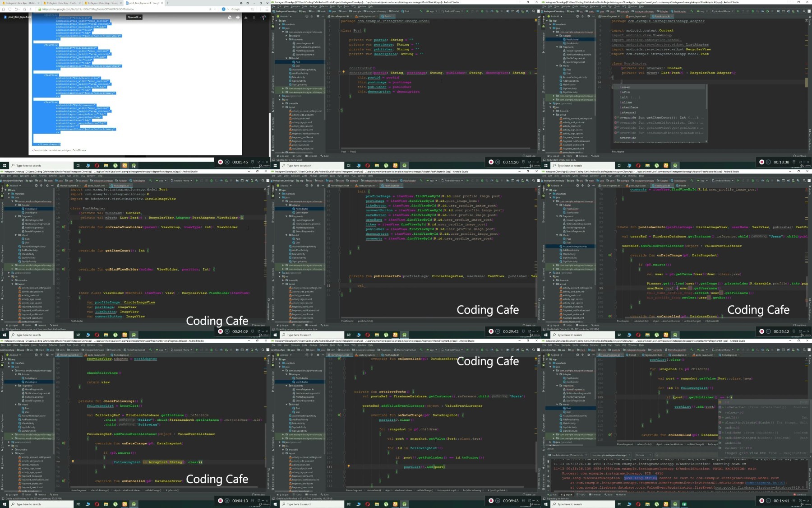Select the 'SignUpActivity.kt' editor tab in 00:16:41 frame
The width and height of the screenshot is (812, 508).
tap(654, 355)
